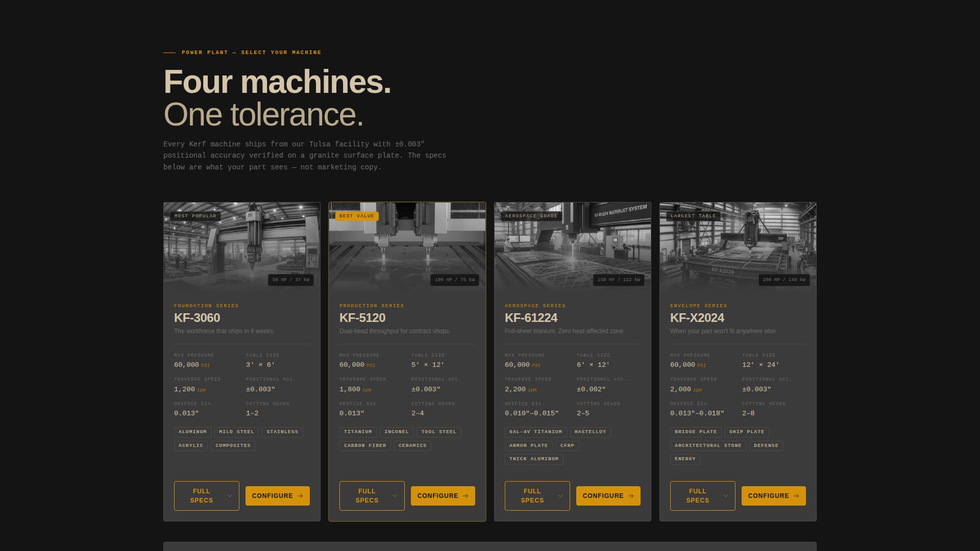The image size is (980, 551).
Task: Click the 150 HP / 112 kW power label
Action: 618,280
